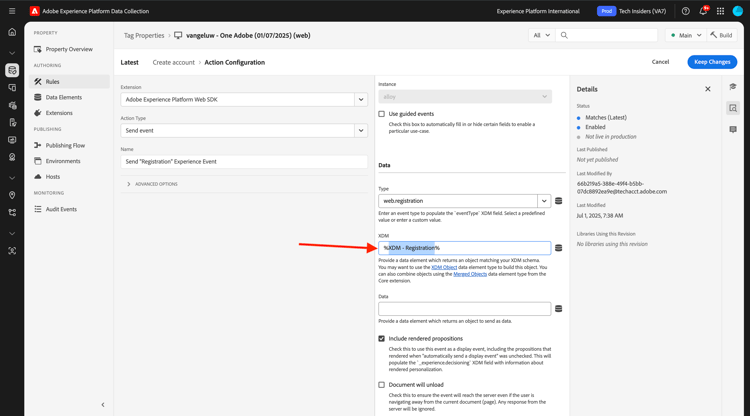The height and width of the screenshot is (416, 750).
Task: Open the app switcher grid icon
Action: point(720,11)
